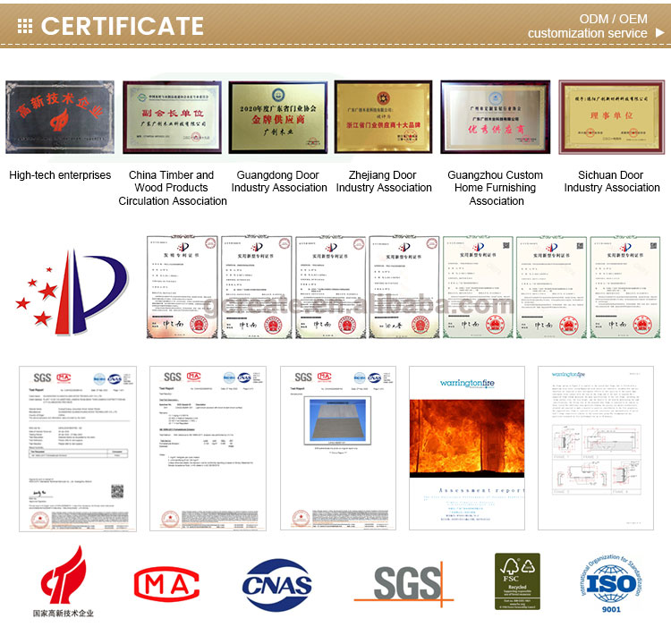This screenshot has width=671, height=644.
Task: Click the Guangzhou Custom Home Furnishing Association caption
Action: point(496,188)
